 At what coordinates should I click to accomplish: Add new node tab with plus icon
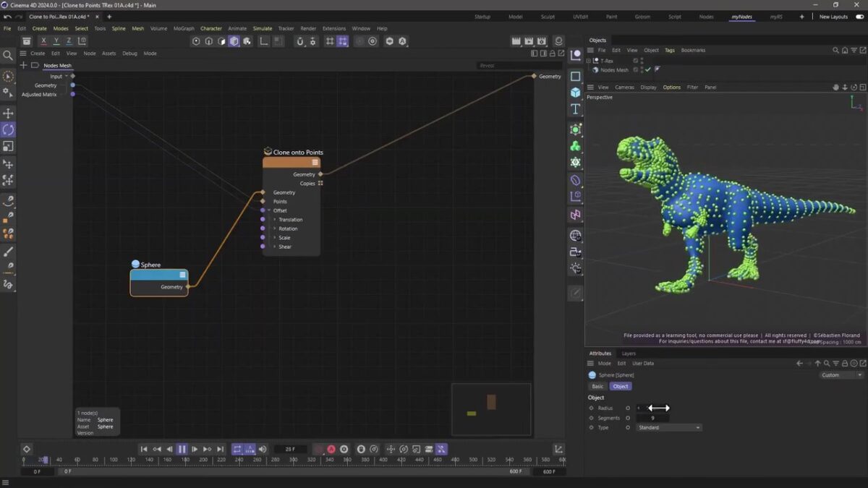pyautogui.click(x=23, y=65)
